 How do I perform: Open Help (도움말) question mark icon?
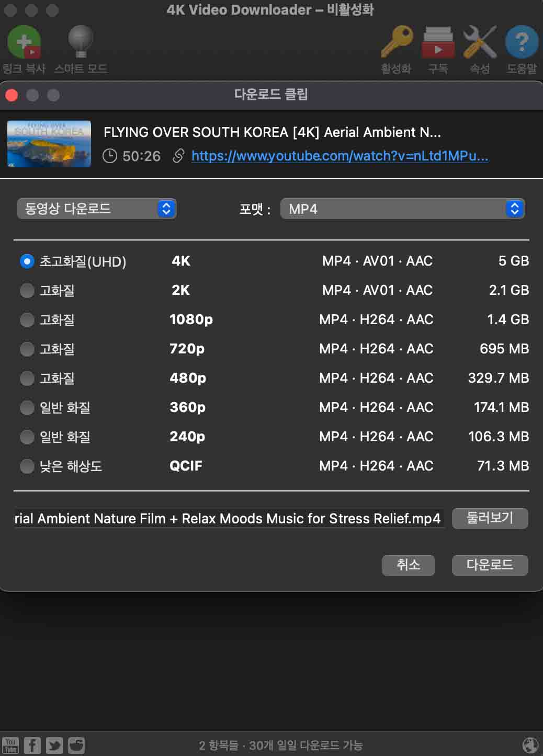(x=522, y=42)
